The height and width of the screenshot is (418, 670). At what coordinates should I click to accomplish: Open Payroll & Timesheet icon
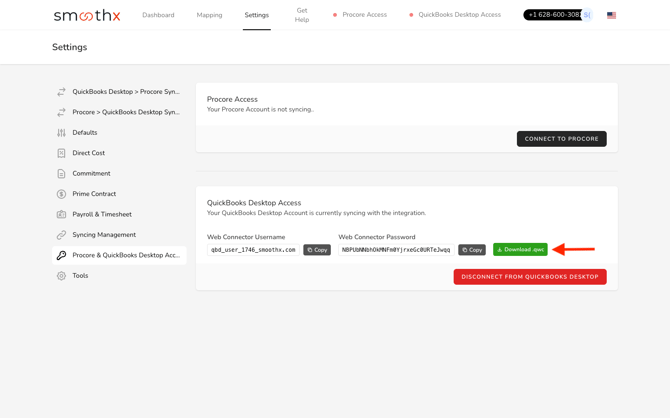61,214
